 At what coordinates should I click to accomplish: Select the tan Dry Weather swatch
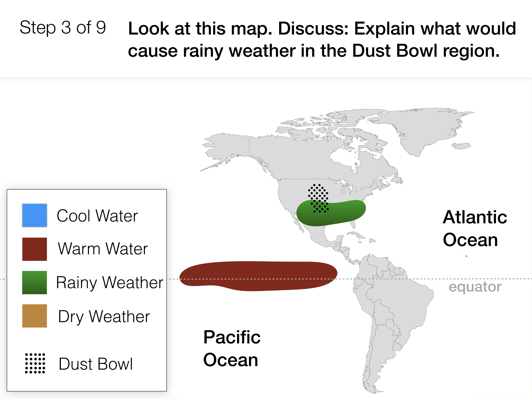click(35, 316)
